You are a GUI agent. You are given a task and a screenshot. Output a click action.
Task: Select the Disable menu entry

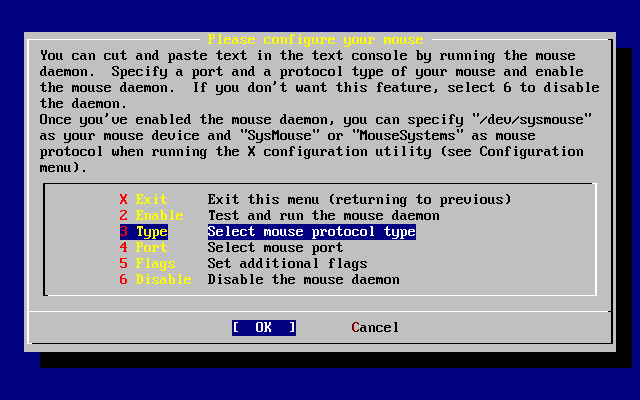pyautogui.click(x=163, y=279)
